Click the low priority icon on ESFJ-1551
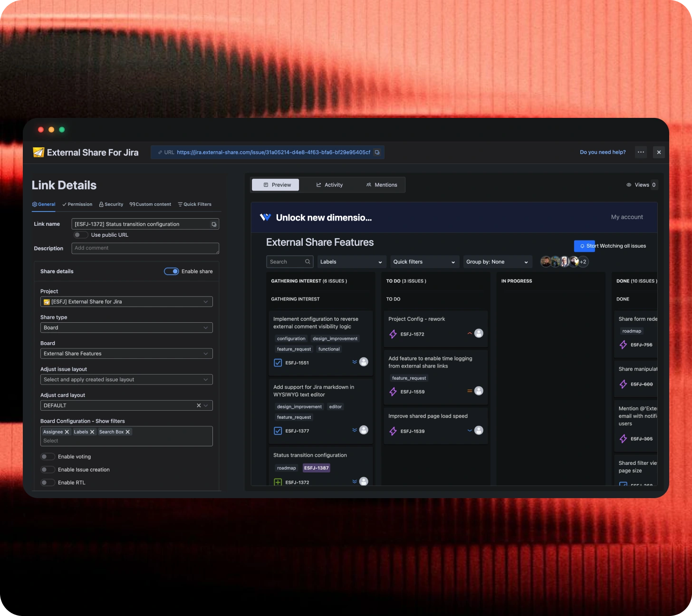This screenshot has height=616, width=692. click(355, 362)
